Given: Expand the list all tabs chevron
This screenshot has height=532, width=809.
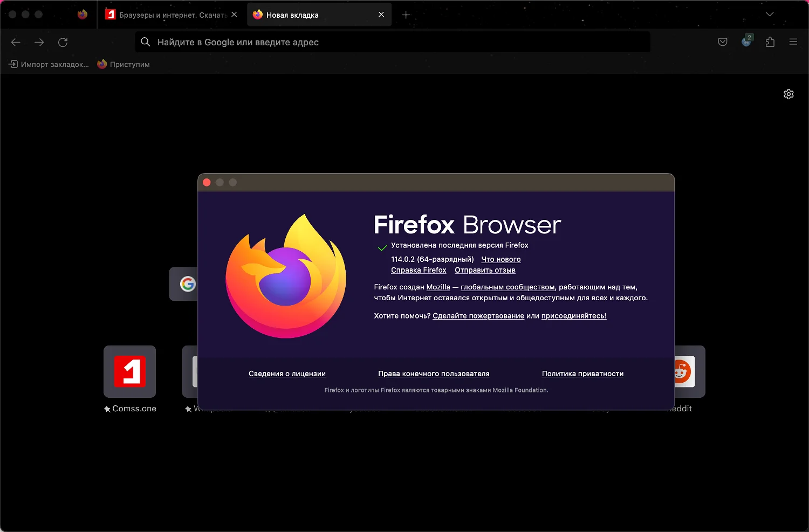Looking at the screenshot, I should pyautogui.click(x=770, y=15).
